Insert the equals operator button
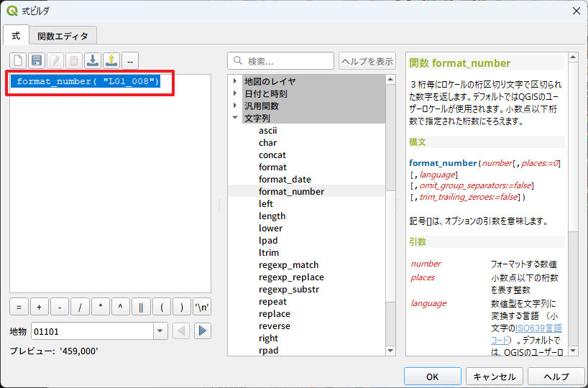Image resolution: width=588 pixels, height=388 pixels. [x=18, y=308]
